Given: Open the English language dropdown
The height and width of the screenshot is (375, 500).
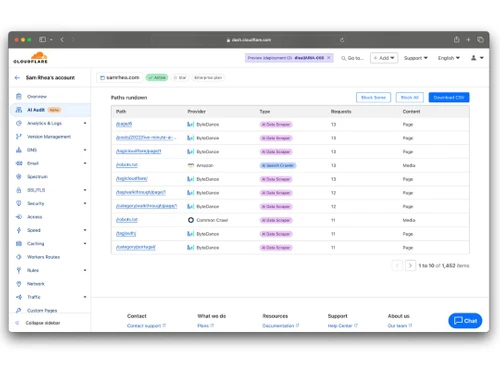Looking at the screenshot, I should click(449, 58).
